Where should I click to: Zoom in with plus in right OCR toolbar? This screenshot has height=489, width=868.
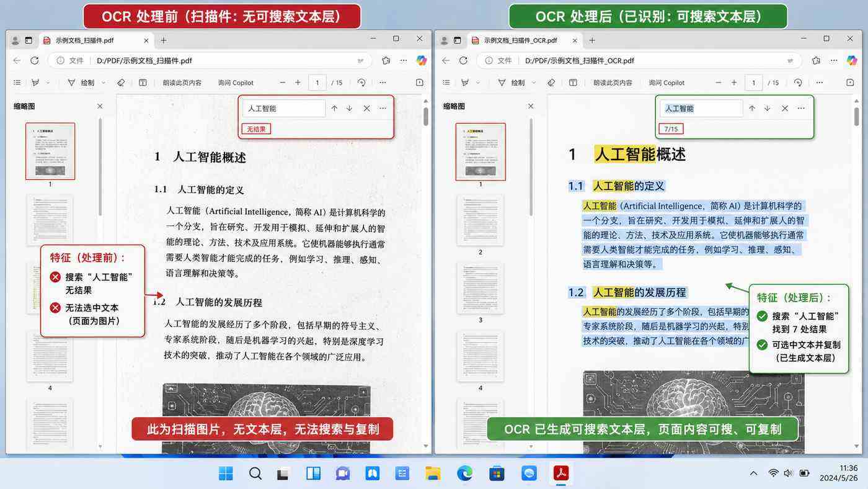coord(734,83)
